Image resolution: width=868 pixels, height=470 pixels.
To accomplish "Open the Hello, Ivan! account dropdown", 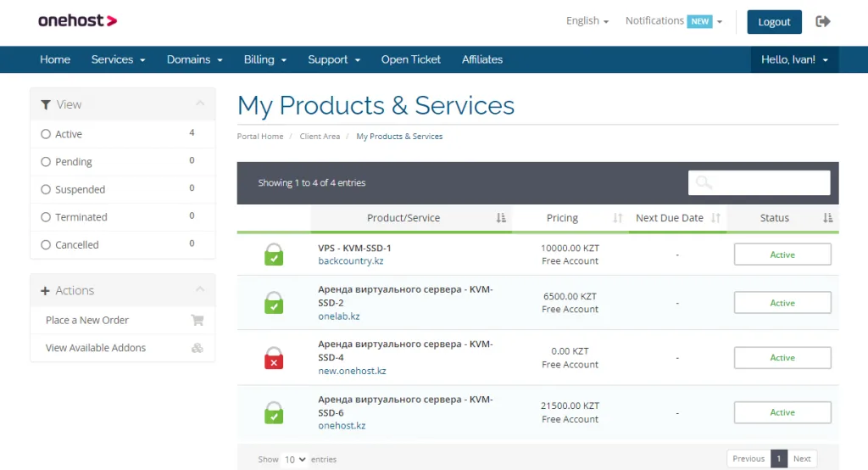I will coord(794,59).
